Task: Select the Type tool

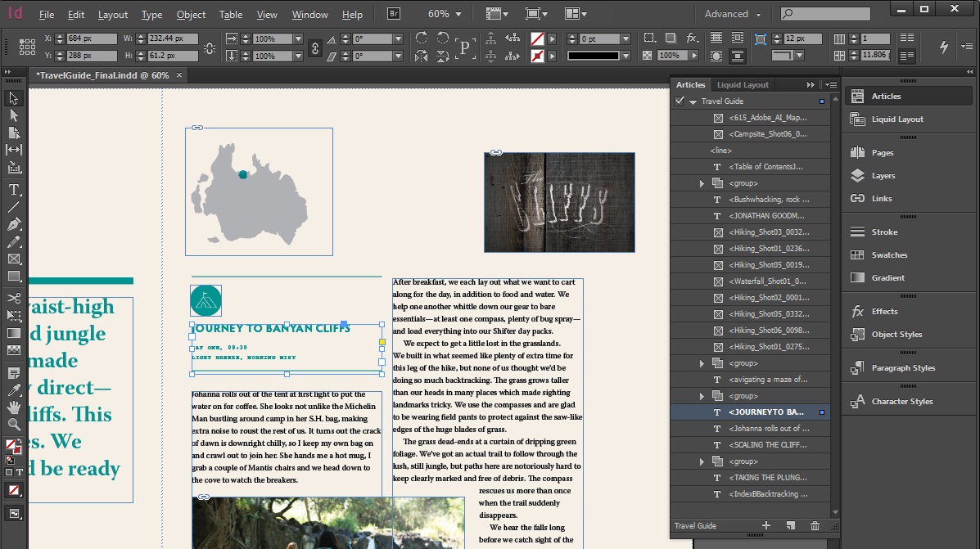Action: point(14,190)
